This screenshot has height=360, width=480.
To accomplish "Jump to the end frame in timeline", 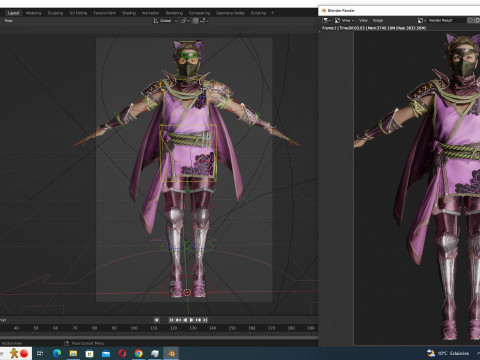I will click(x=205, y=320).
